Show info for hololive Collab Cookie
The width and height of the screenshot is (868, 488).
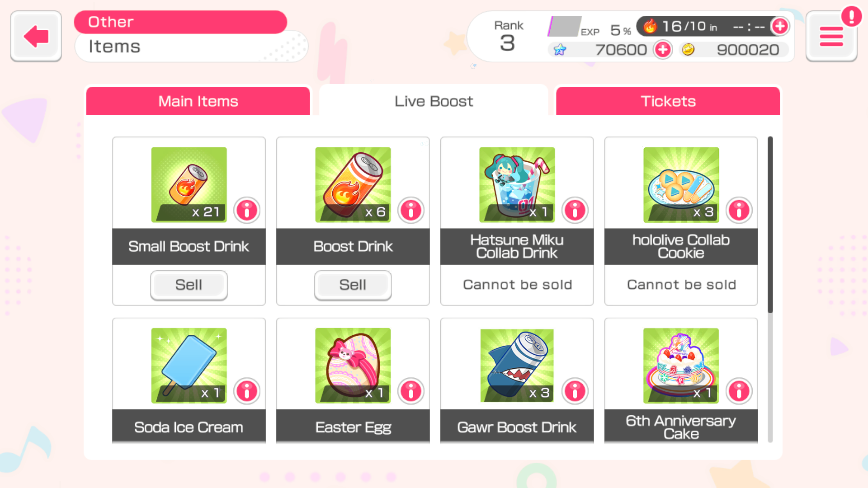pyautogui.click(x=739, y=211)
